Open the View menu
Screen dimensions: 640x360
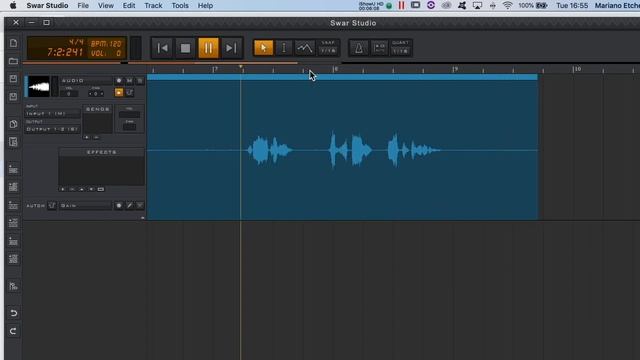click(x=106, y=6)
